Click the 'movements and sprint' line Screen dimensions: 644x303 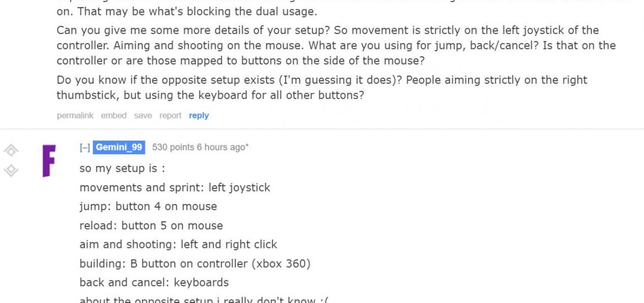click(x=175, y=187)
